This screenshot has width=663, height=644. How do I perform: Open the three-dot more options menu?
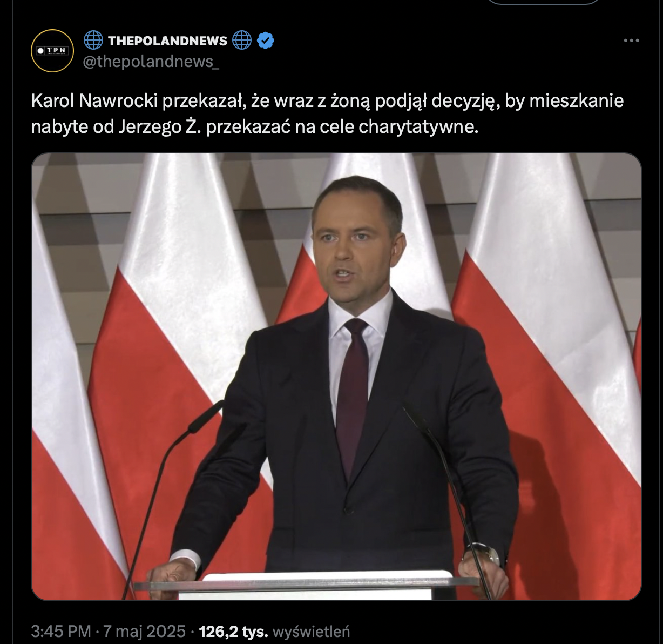click(631, 41)
